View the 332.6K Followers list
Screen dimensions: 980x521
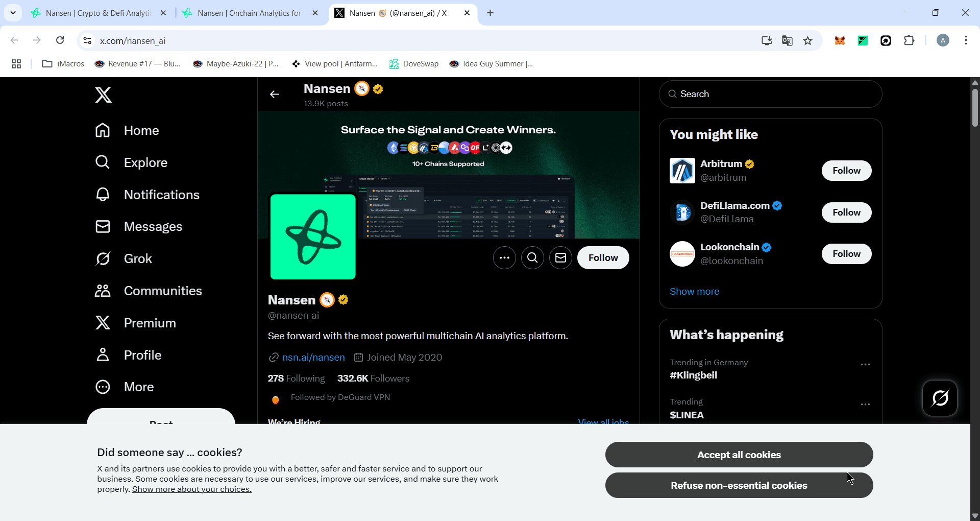click(x=373, y=378)
